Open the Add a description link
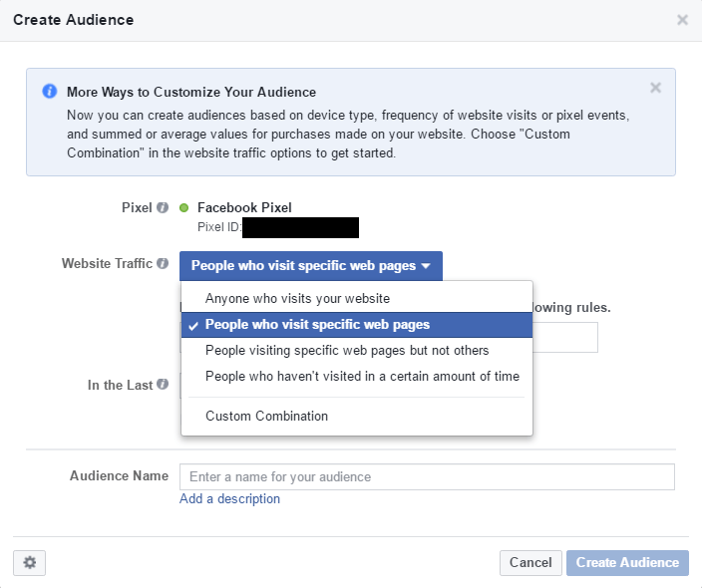 [x=229, y=499]
